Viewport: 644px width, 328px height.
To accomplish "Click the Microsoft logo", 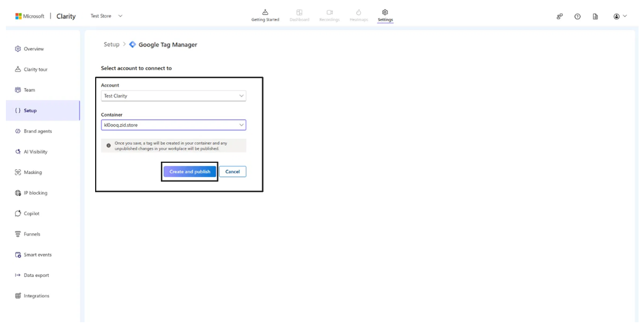I will pos(18,16).
